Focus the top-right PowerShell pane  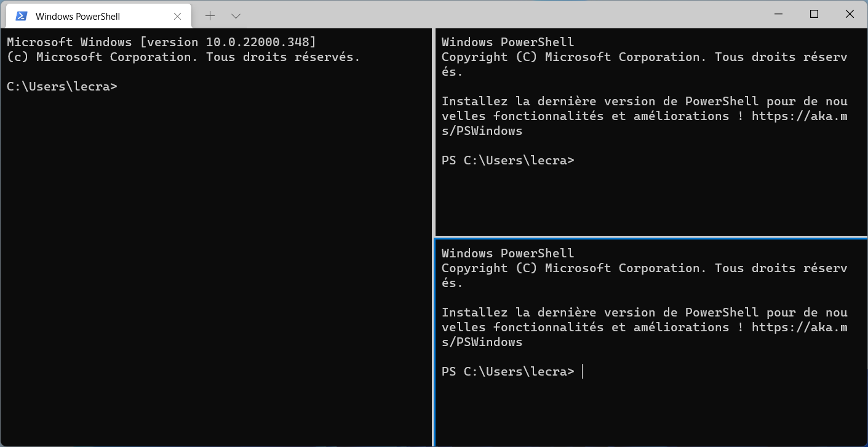[x=651, y=132]
